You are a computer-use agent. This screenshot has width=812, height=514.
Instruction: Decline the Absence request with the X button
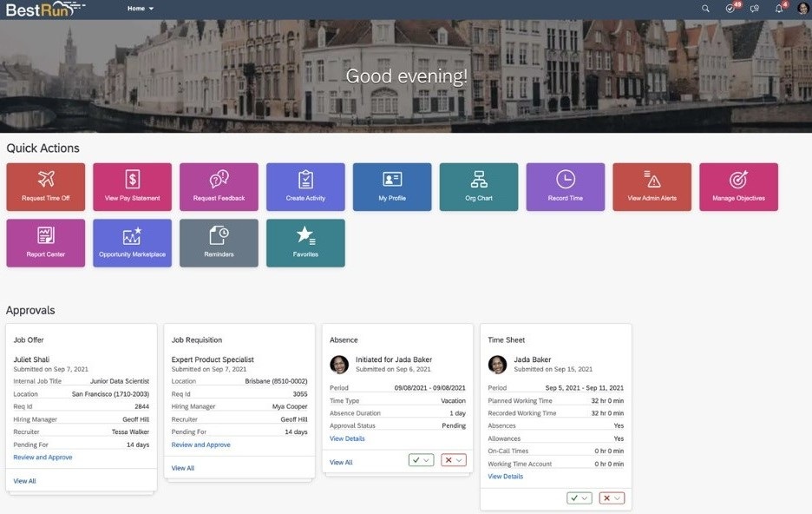coord(454,460)
